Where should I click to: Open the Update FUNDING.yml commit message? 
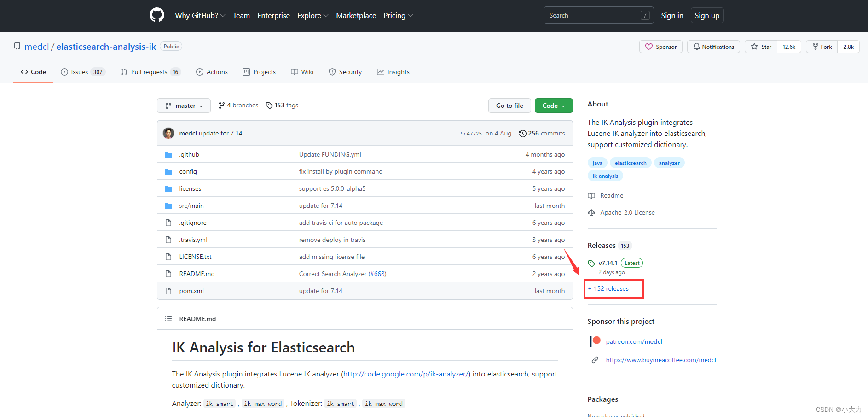point(330,154)
